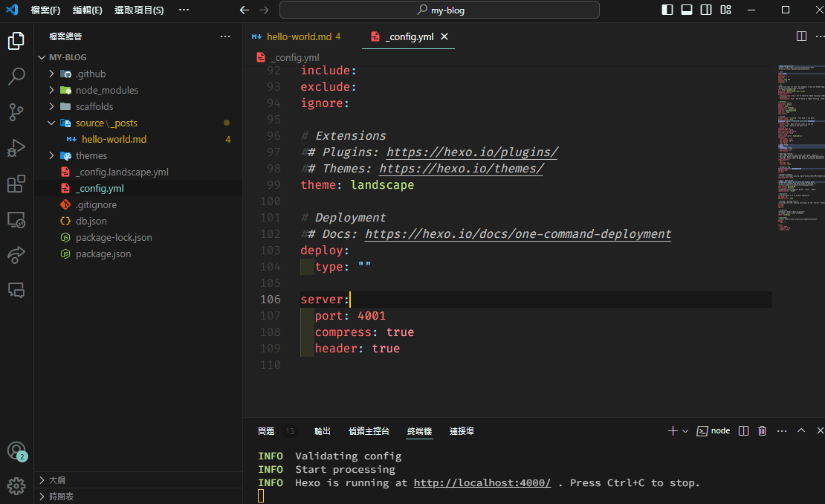Open the Run and Debug view
The width and height of the screenshot is (825, 504).
16,148
